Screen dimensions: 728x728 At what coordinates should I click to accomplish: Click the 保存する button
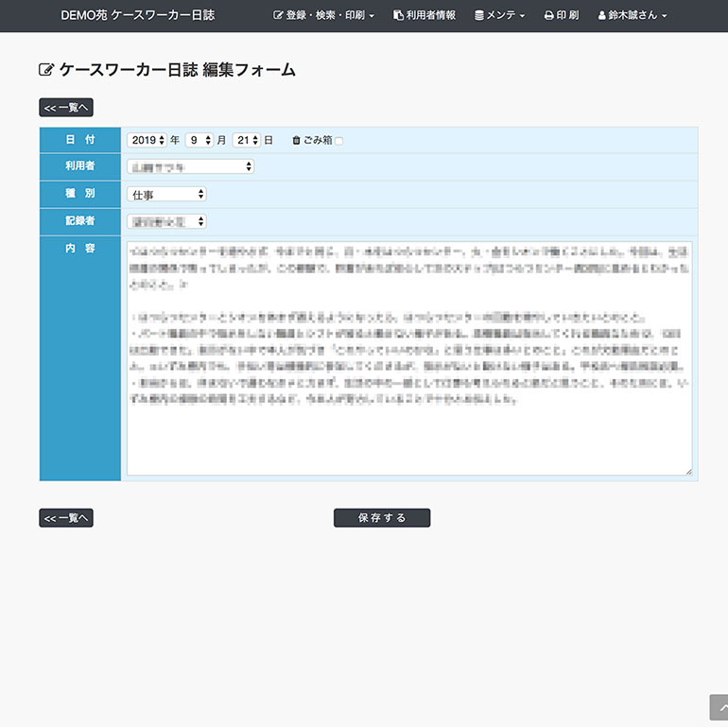click(382, 518)
